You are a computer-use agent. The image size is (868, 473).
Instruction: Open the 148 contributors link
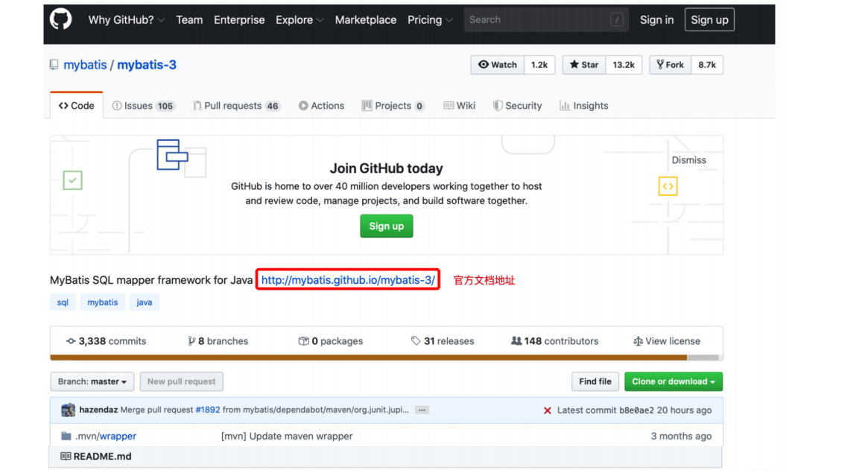554,341
